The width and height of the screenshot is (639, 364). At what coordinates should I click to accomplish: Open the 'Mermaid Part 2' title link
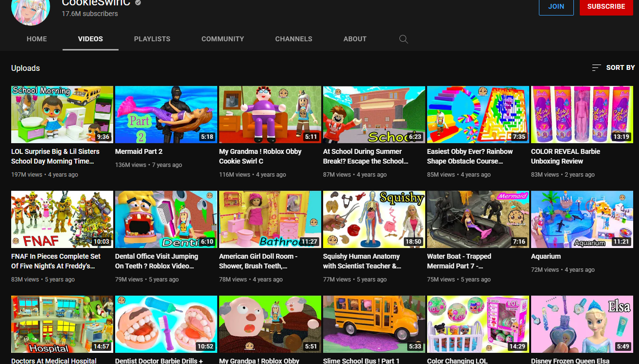tap(139, 151)
